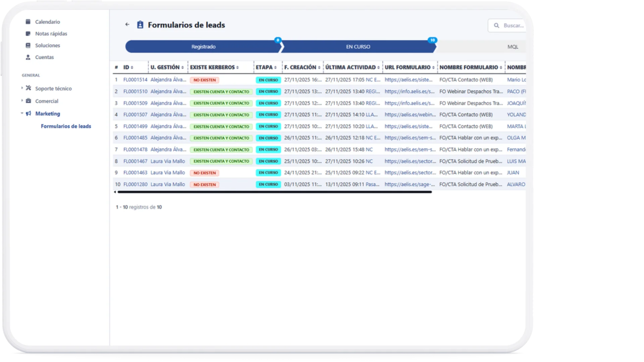Click the Soluciones book icon

[x=28, y=45]
